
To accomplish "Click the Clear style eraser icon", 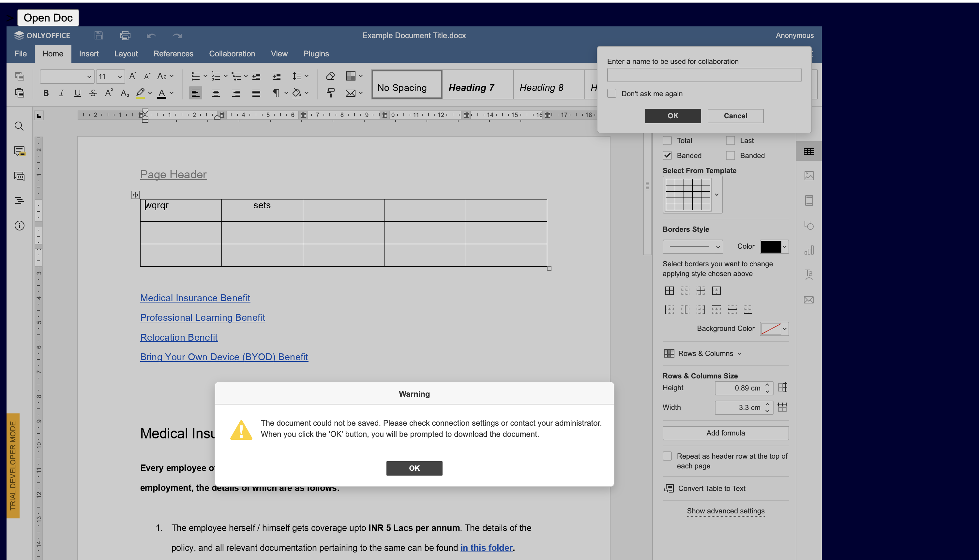I will tap(330, 76).
